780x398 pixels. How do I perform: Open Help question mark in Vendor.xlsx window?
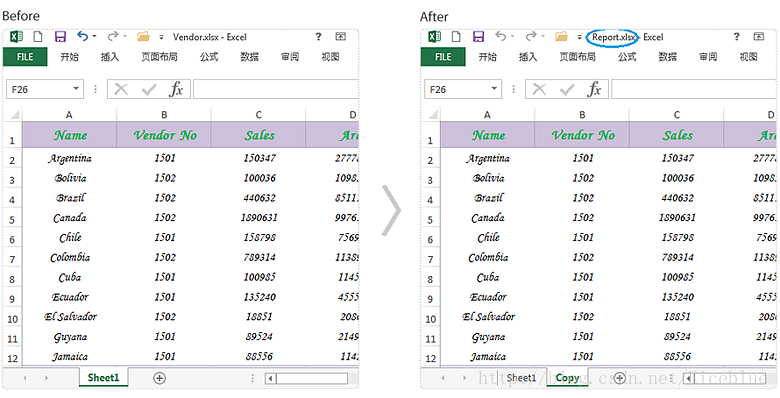tap(318, 37)
